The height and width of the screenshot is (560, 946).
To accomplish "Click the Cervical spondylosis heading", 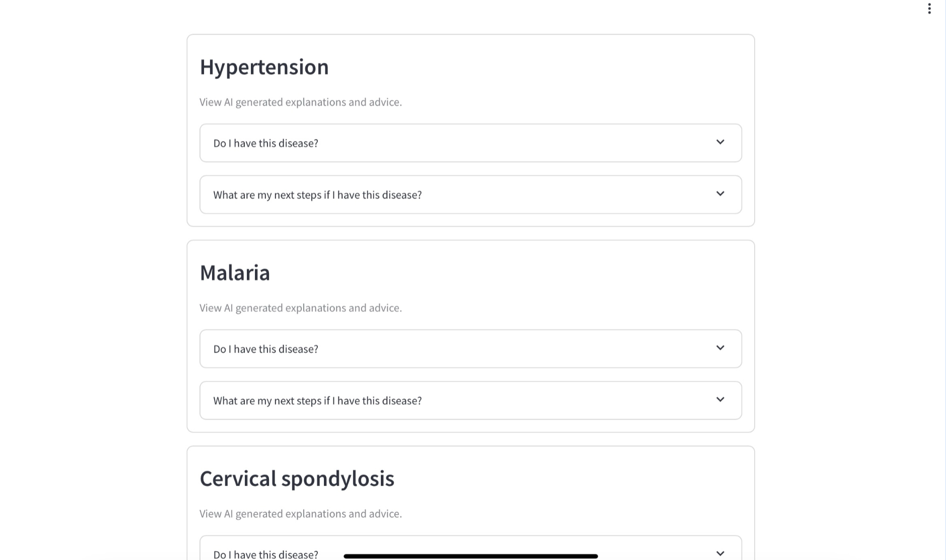I will pyautogui.click(x=297, y=478).
